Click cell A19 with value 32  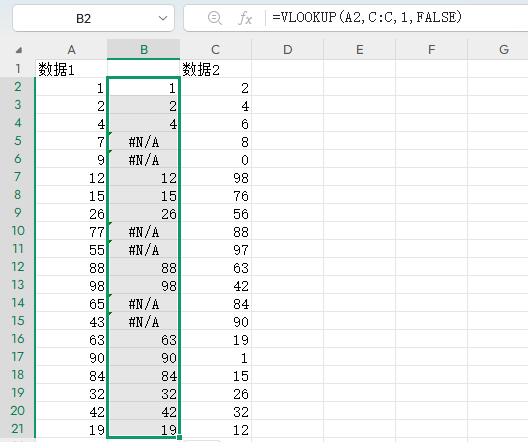pyautogui.click(x=71, y=393)
